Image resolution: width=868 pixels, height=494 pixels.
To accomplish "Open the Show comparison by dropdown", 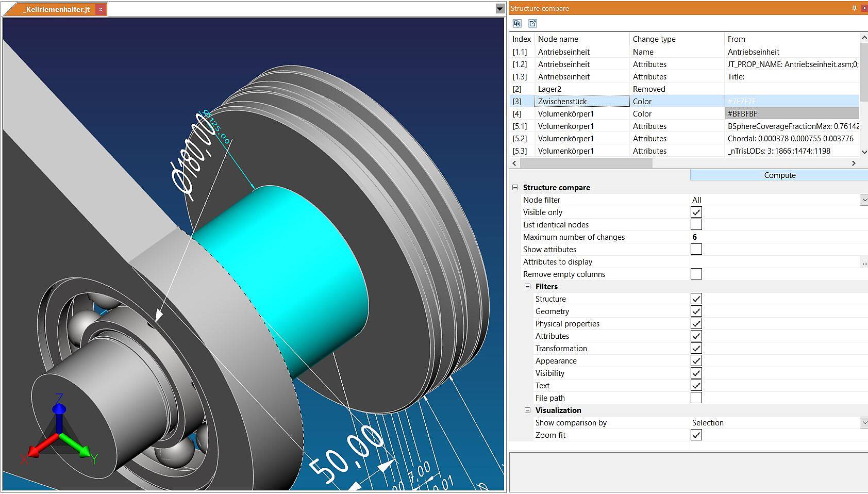I will click(864, 423).
